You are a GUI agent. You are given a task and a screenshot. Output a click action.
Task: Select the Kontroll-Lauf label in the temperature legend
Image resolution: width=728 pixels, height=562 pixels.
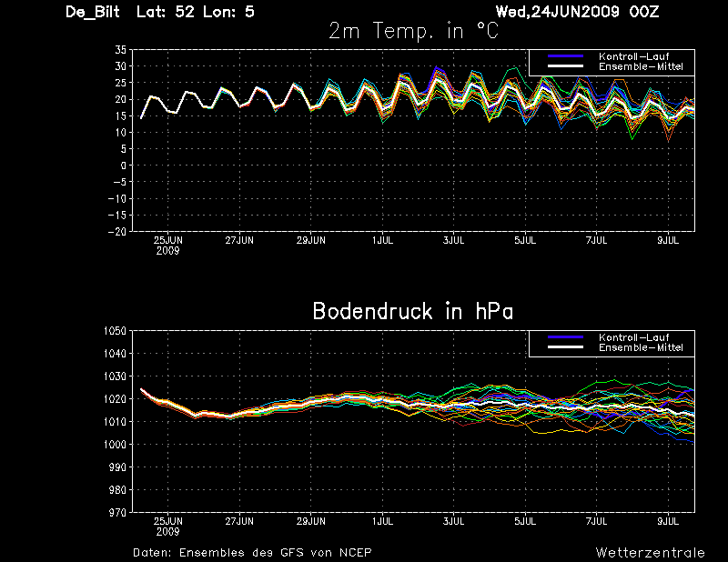[633, 56]
